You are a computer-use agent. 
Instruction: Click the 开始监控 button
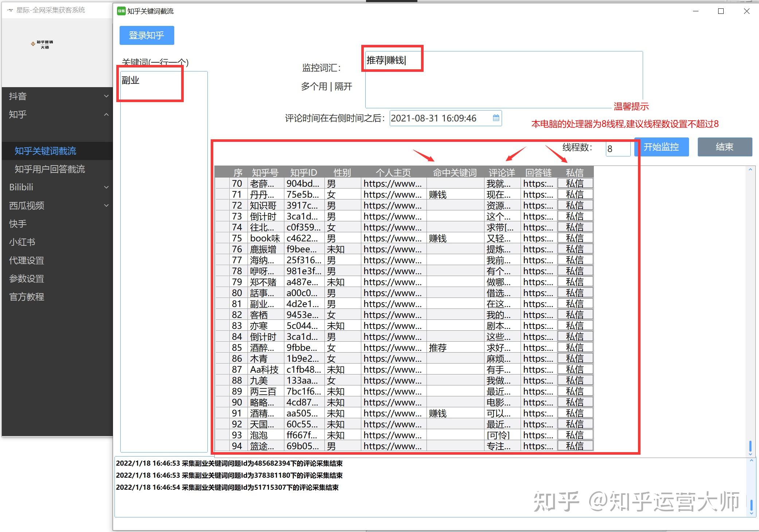[x=661, y=147]
